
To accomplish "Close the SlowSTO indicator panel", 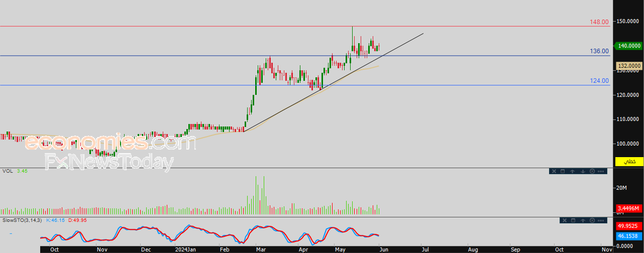I will pyautogui.click(x=565, y=220).
